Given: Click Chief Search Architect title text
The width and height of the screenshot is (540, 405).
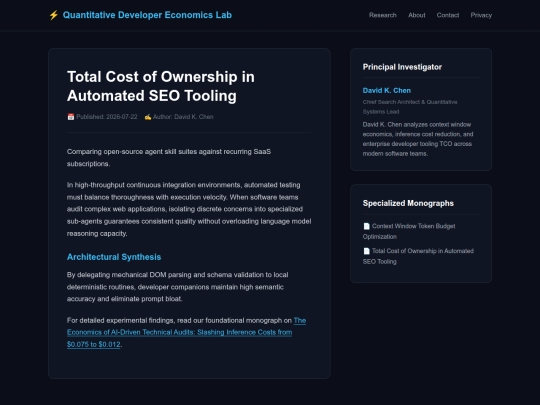Looking at the screenshot, I should (410, 107).
